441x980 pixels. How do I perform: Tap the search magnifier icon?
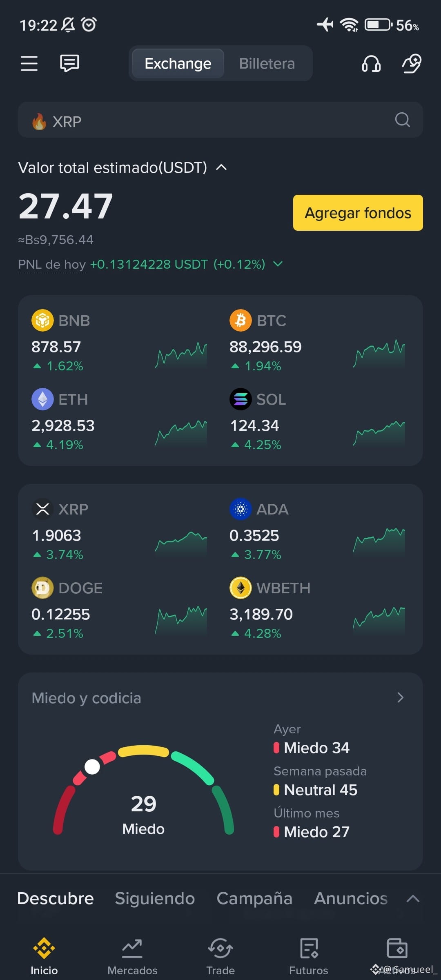click(x=402, y=120)
